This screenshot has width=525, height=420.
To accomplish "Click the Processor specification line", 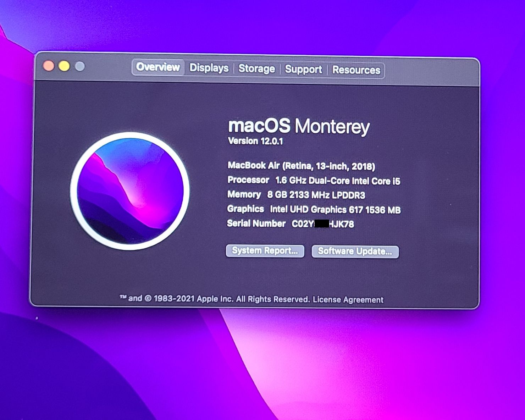I will tap(314, 181).
